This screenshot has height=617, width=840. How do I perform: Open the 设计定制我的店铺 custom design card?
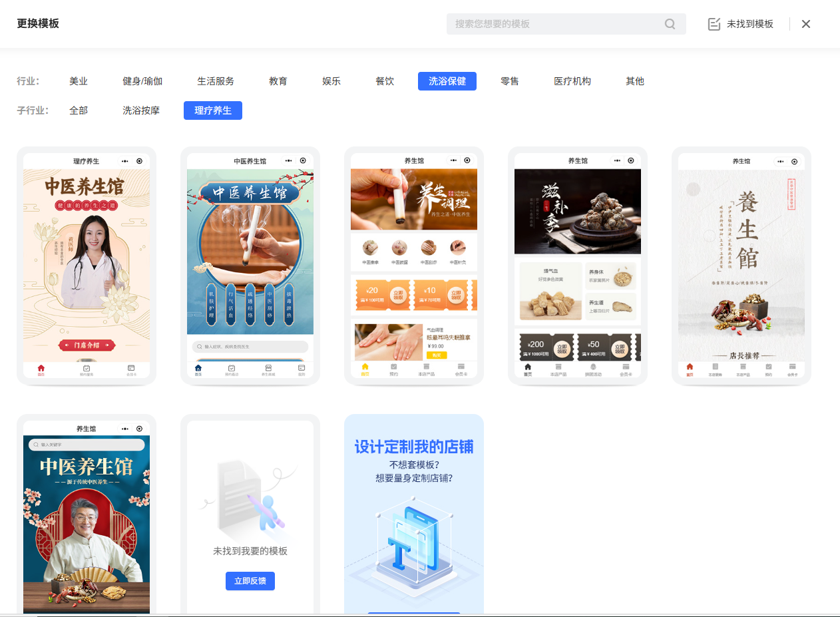[414, 514]
